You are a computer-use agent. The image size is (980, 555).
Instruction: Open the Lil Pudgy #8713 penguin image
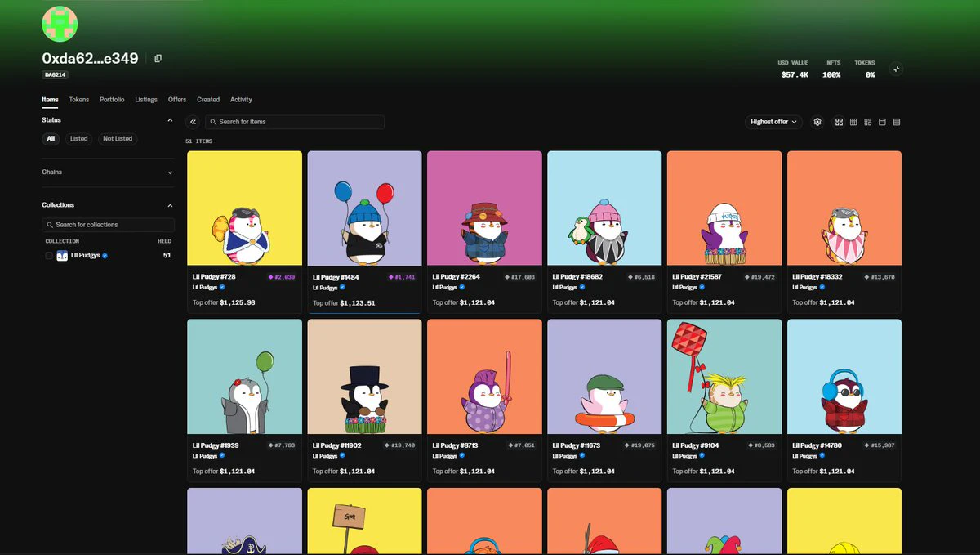coord(484,376)
